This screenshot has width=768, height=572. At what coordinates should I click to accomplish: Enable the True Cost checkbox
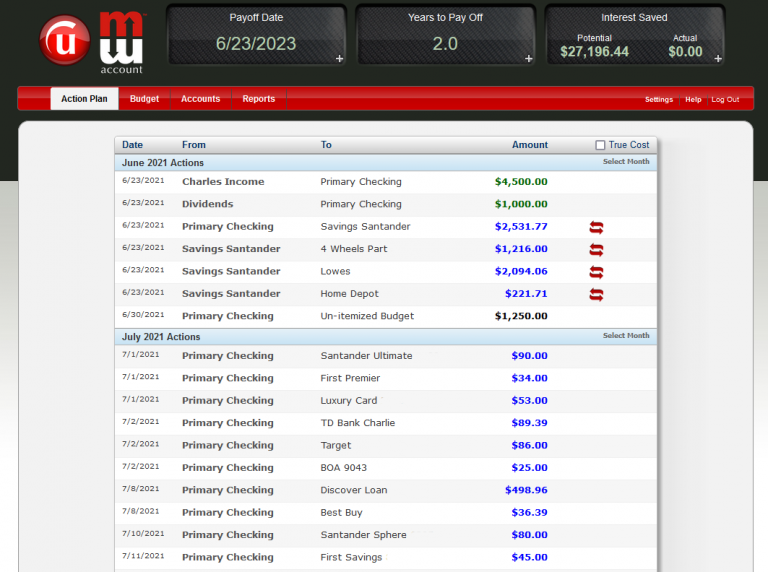click(x=600, y=145)
